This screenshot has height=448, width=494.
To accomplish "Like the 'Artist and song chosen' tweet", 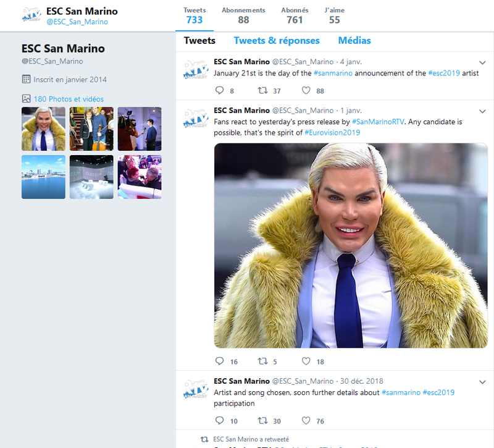I will pyautogui.click(x=306, y=421).
